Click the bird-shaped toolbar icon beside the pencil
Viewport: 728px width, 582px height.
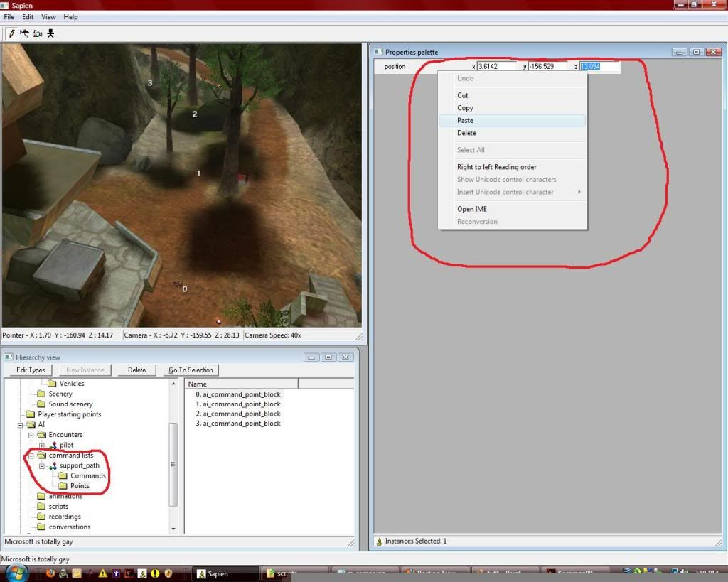(24, 33)
